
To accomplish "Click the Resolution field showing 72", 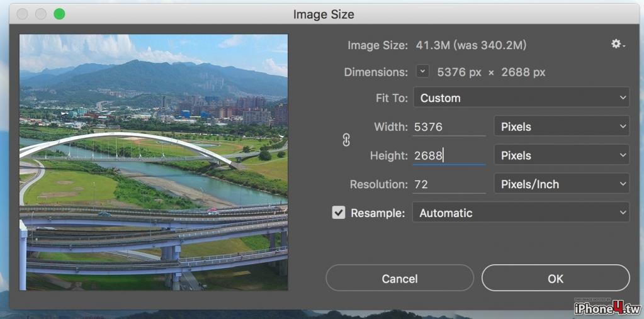I will [x=449, y=184].
